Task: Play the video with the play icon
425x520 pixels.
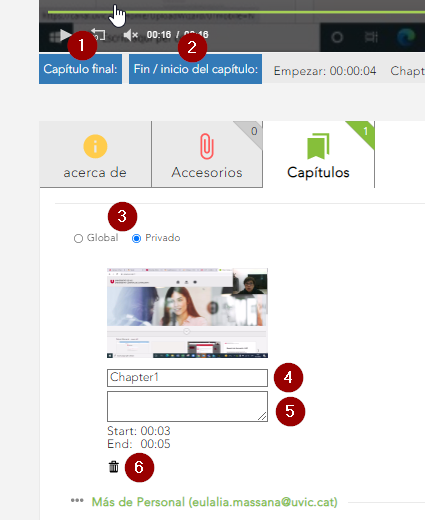Action: tap(65, 35)
